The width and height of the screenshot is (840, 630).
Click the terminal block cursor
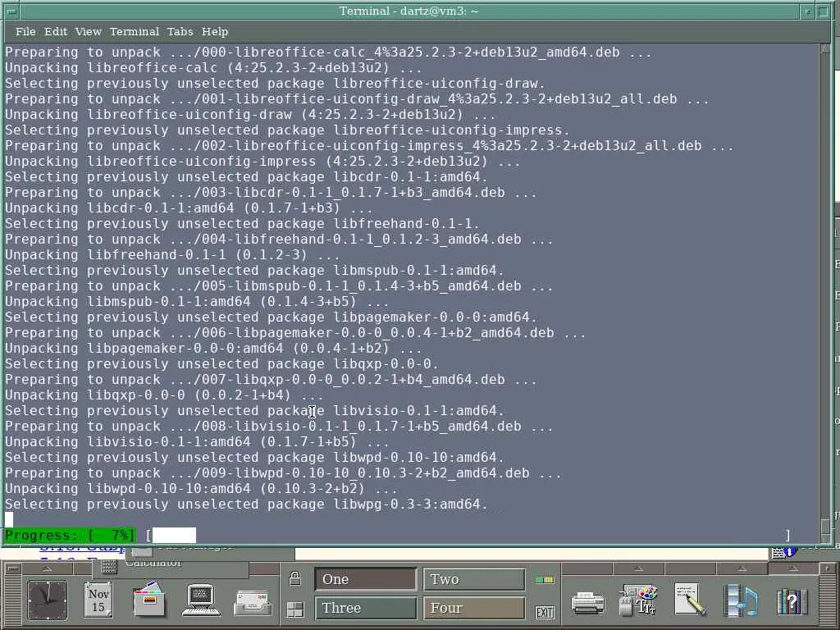pyautogui.click(x=8, y=519)
